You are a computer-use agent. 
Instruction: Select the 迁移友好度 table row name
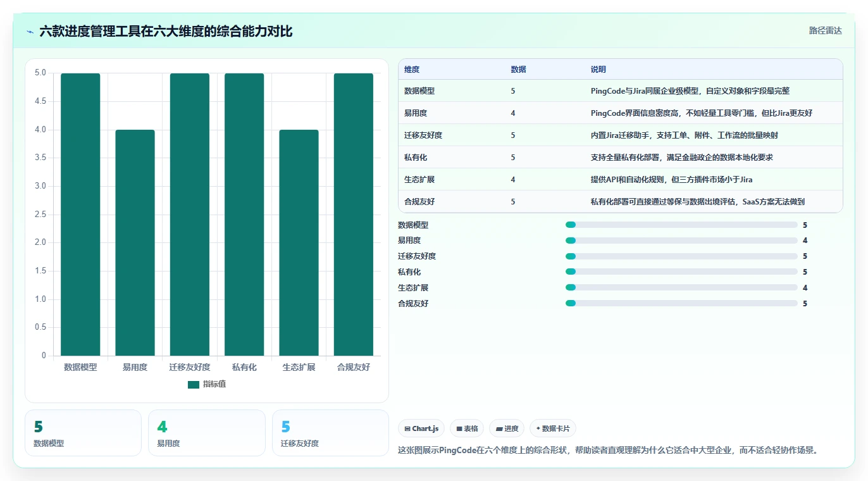(423, 135)
